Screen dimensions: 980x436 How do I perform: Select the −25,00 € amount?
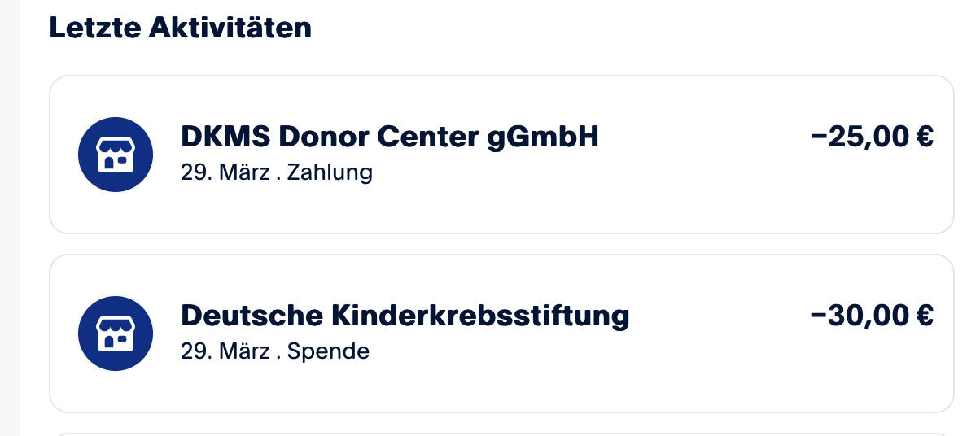873,137
